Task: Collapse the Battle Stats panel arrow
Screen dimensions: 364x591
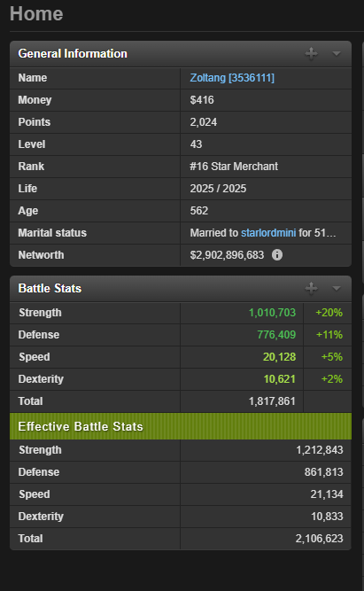Action: (337, 289)
